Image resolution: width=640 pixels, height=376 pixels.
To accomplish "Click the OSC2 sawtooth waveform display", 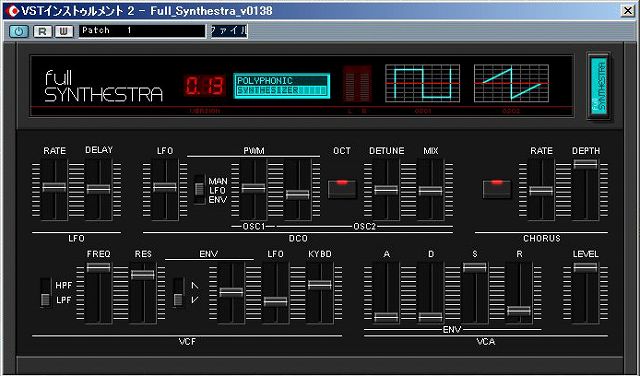I will (511, 83).
